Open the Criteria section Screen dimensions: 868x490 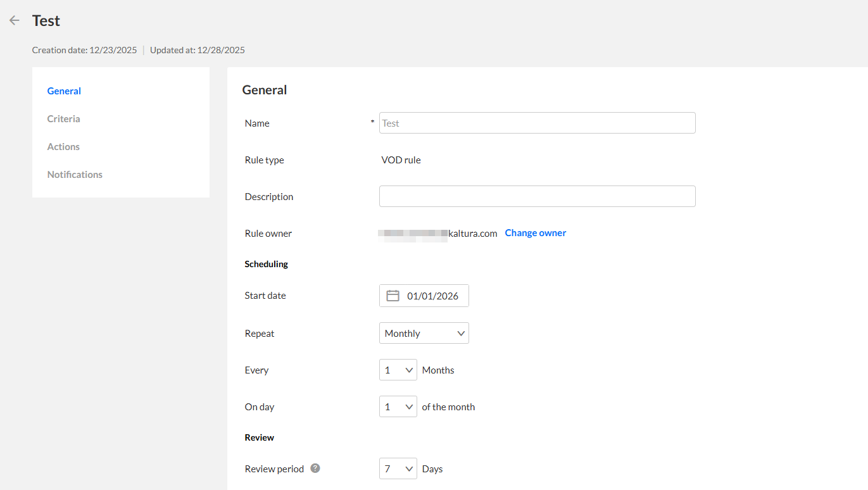pos(63,118)
